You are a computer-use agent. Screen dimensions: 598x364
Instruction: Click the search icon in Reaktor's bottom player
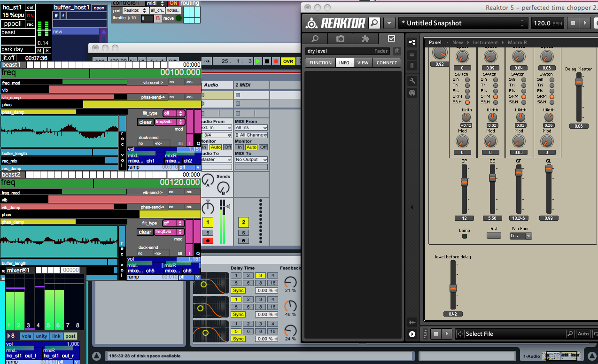pyautogui.click(x=570, y=334)
